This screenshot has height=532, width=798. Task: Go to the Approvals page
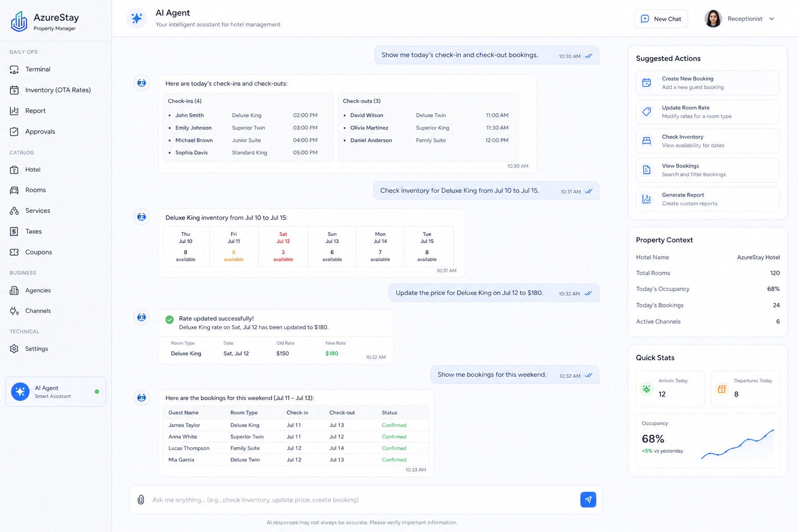pos(40,131)
